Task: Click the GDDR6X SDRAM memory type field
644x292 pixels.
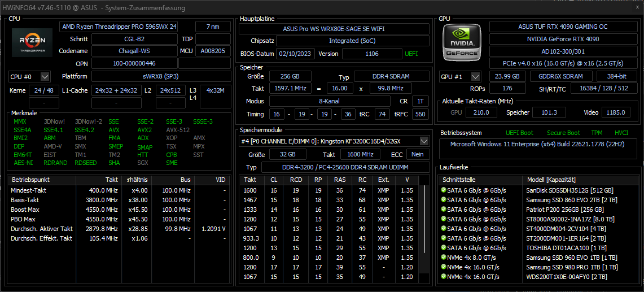Action: tap(561, 76)
